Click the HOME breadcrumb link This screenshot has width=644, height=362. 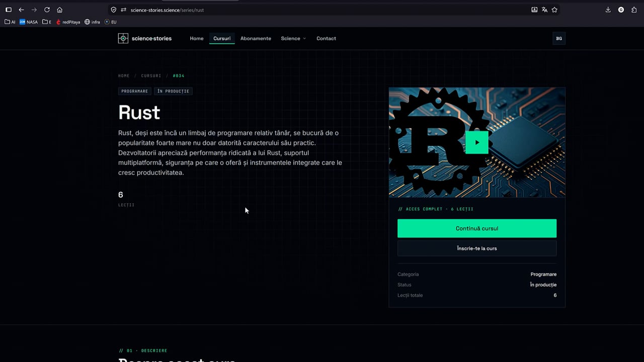click(x=124, y=76)
